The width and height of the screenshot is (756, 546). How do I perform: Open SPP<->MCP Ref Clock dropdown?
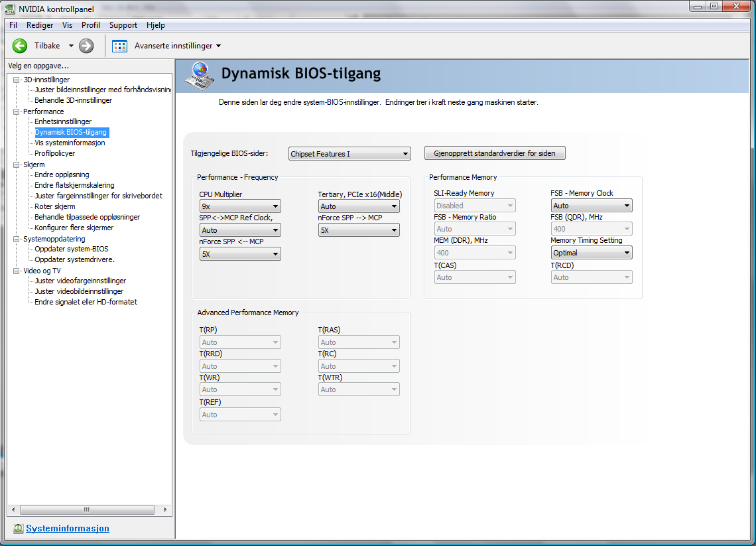click(x=240, y=231)
